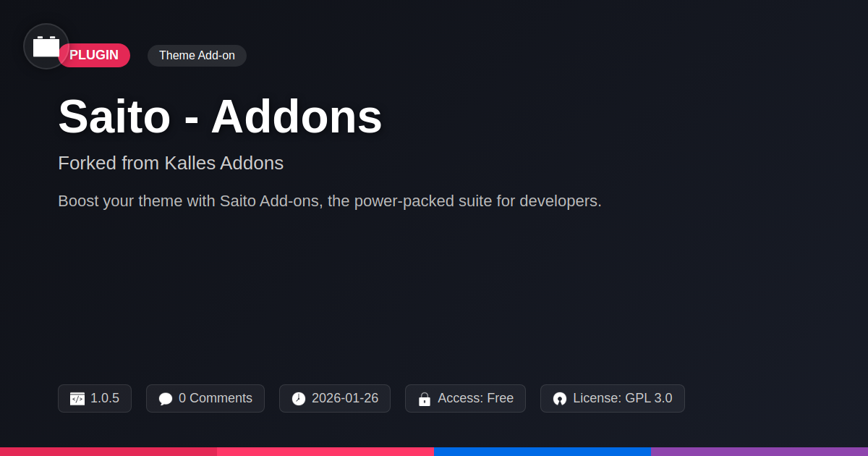868x456 pixels.
Task: Click the 2026-01-26 date badge
Action: pos(335,399)
